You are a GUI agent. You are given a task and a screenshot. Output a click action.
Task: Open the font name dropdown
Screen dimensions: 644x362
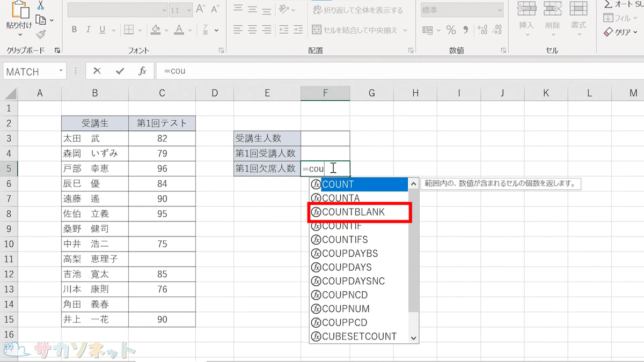164,10
